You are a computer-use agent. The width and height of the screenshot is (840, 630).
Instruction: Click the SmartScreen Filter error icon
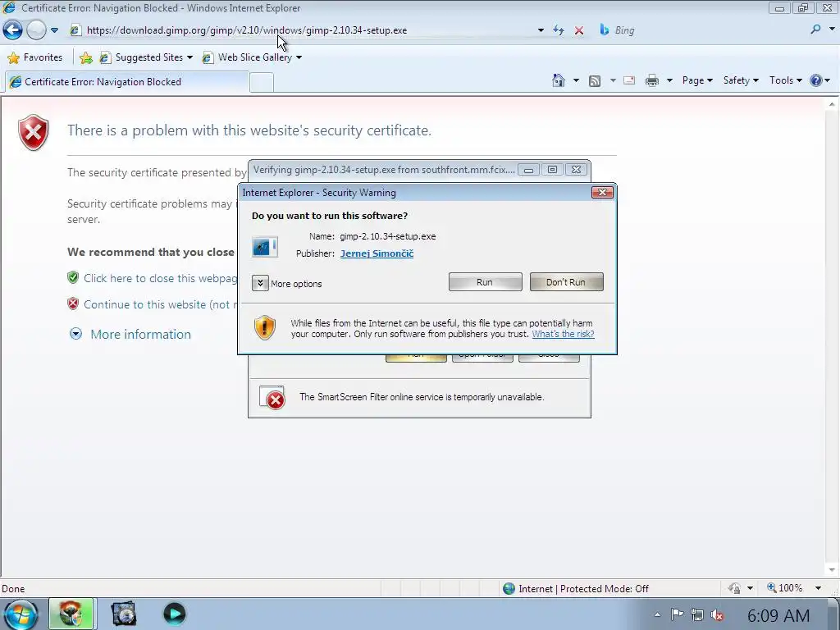(272, 398)
